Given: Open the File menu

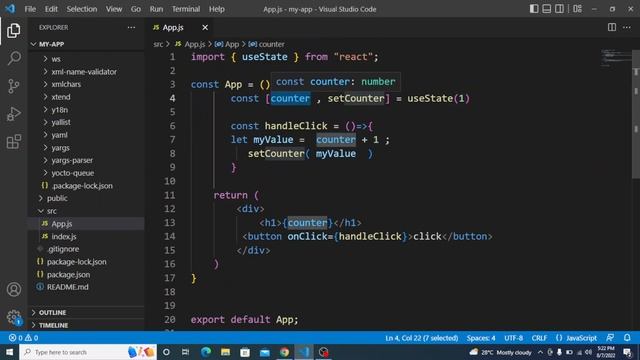Looking at the screenshot, I should pyautogui.click(x=30, y=9).
